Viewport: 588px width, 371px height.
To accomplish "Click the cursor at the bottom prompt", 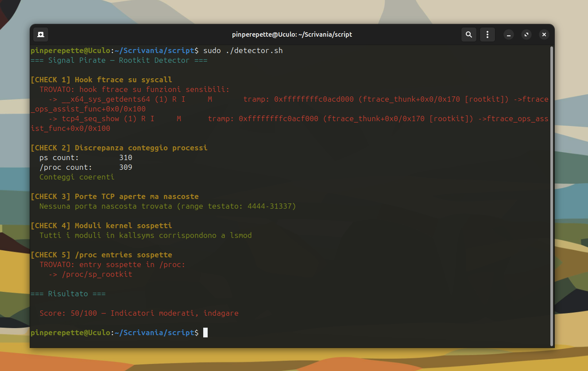I will pos(205,333).
